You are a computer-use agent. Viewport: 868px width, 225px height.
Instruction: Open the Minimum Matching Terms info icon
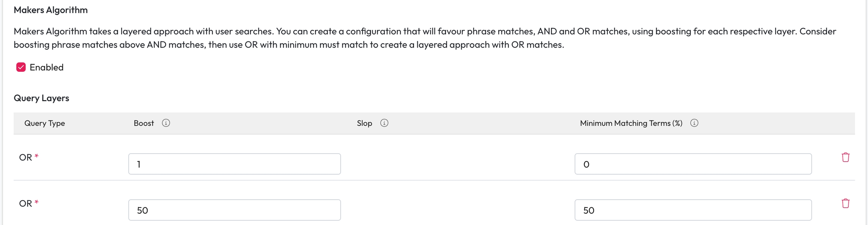coord(694,123)
